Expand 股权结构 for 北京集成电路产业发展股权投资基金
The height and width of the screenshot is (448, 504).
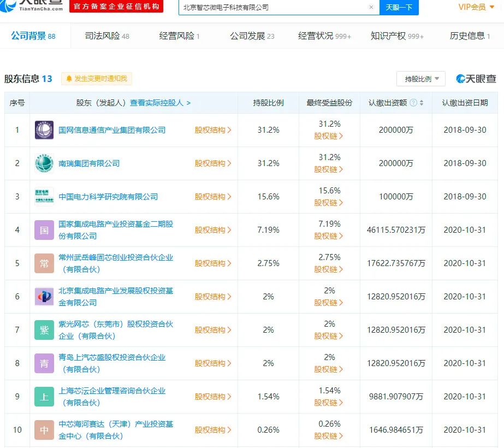click(x=213, y=297)
